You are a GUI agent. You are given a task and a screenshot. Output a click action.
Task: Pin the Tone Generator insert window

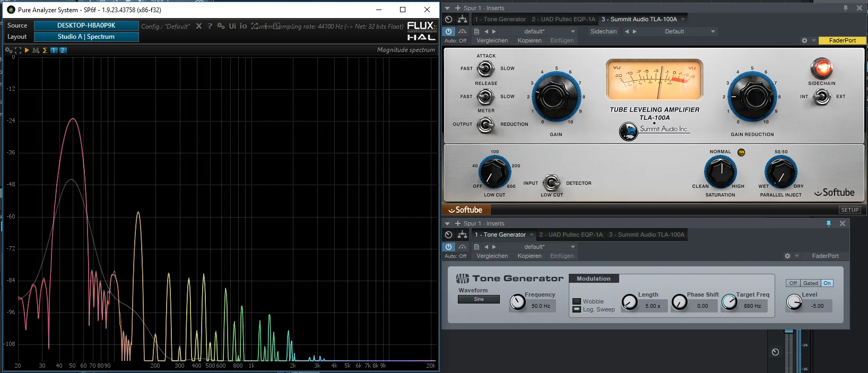point(829,223)
